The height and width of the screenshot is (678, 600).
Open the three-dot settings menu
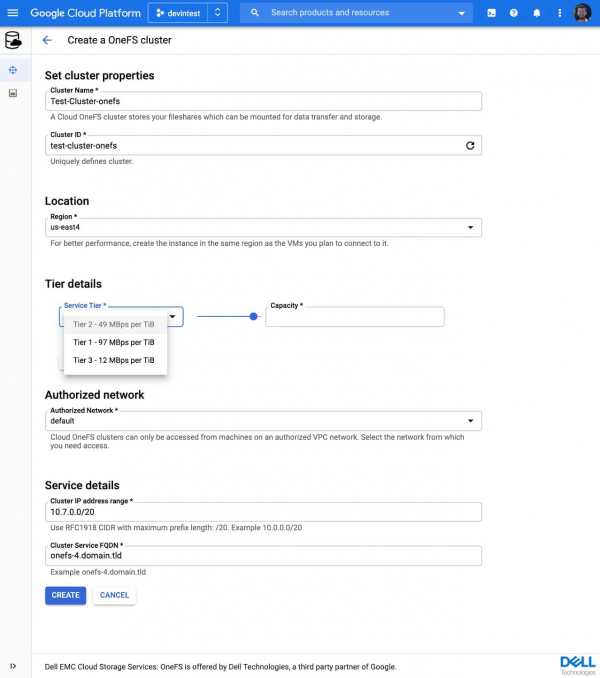point(559,13)
